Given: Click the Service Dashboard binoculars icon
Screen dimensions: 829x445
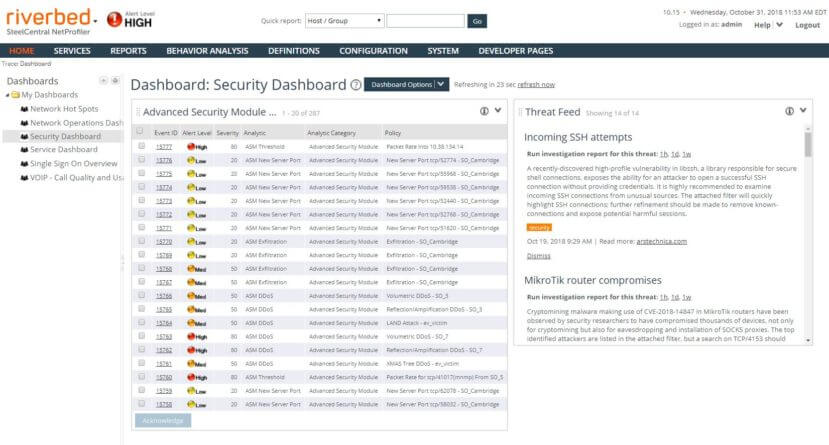Looking at the screenshot, I should pos(24,150).
